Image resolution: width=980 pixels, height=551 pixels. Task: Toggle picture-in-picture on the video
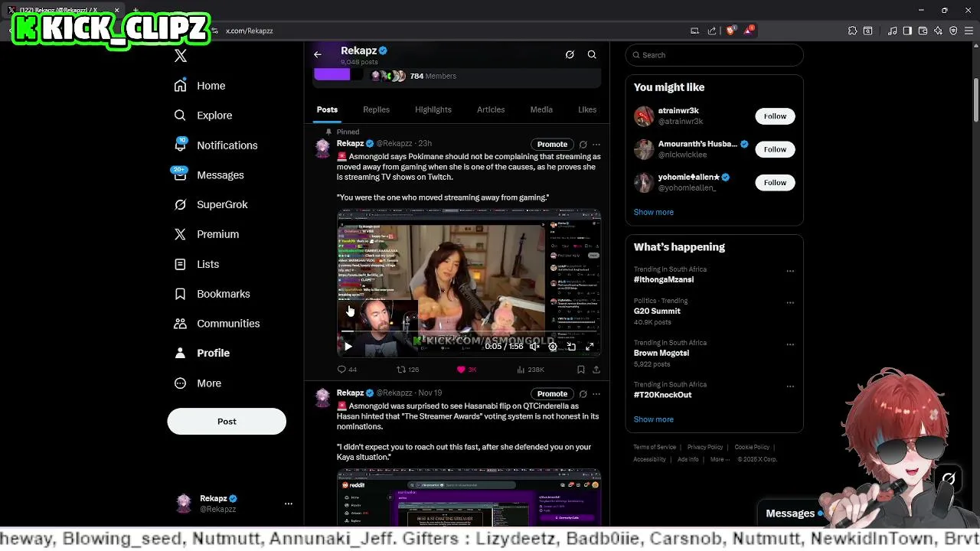[571, 347]
